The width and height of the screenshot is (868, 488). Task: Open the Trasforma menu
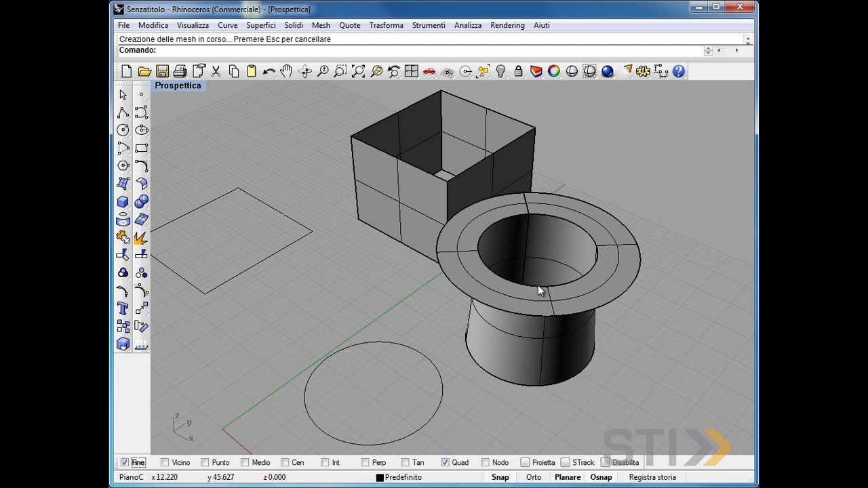pos(387,25)
